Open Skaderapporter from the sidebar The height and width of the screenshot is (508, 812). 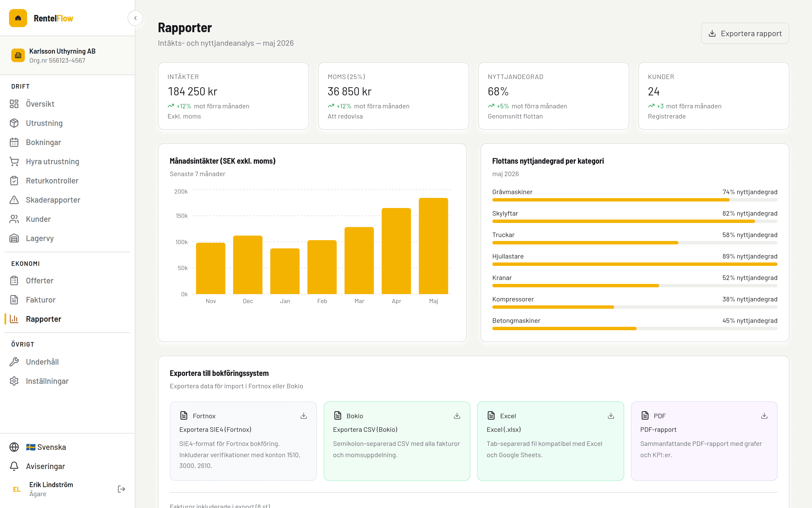pos(67,200)
